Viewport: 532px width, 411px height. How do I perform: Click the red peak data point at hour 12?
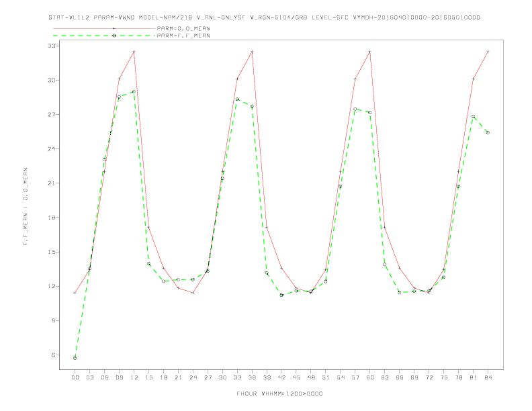[134, 52]
